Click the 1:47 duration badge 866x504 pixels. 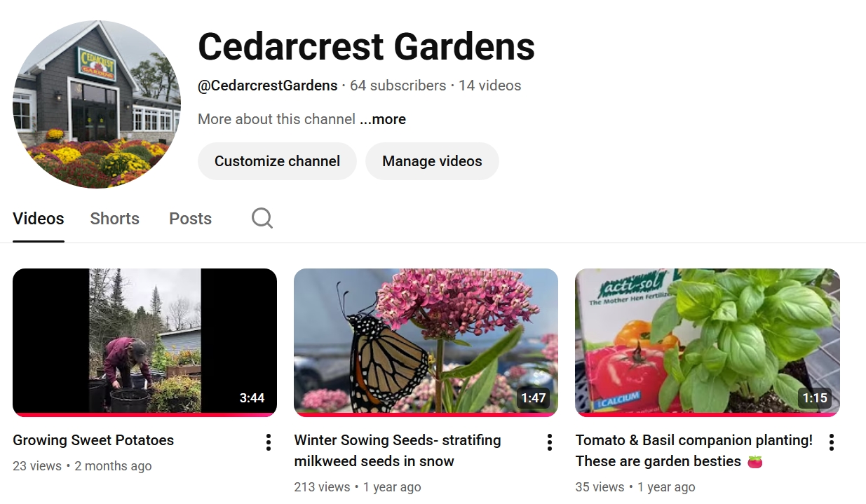pyautogui.click(x=533, y=398)
